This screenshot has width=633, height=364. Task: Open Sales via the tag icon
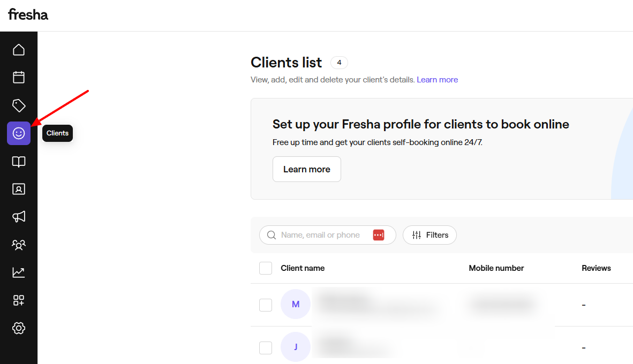click(x=19, y=105)
